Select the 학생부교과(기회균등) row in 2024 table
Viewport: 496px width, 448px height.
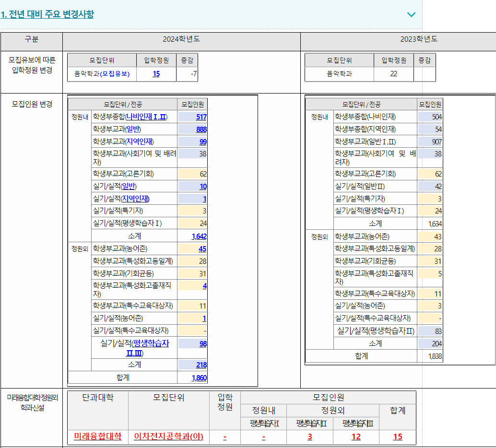[x=149, y=274]
